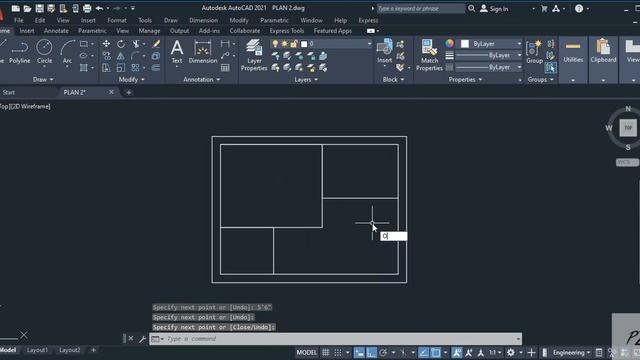
Task: Select the Polyline tool
Action: click(19, 52)
